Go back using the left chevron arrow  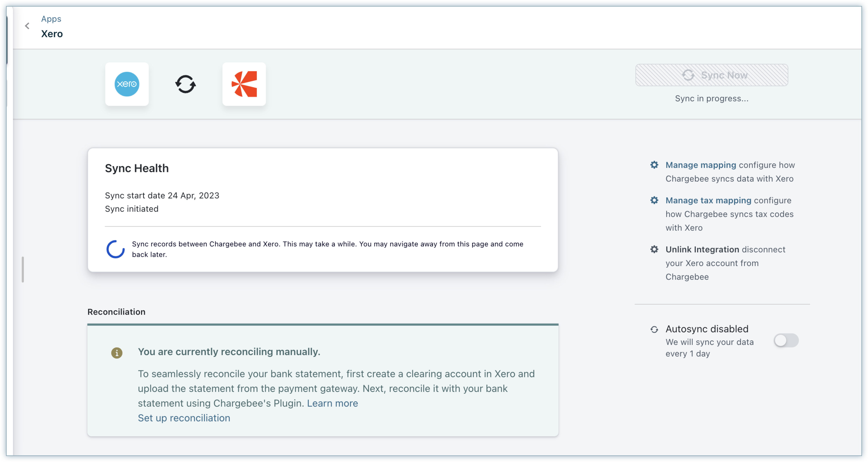27,26
